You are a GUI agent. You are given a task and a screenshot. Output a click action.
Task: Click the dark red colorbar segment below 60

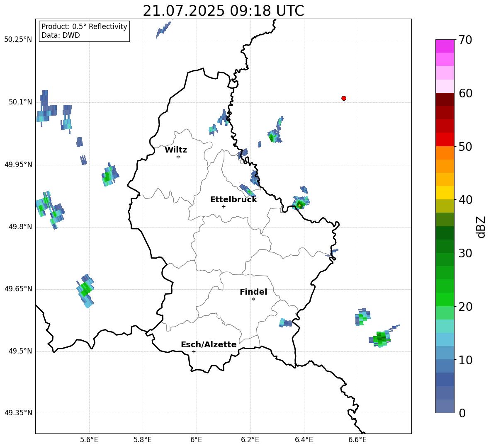[445, 99]
